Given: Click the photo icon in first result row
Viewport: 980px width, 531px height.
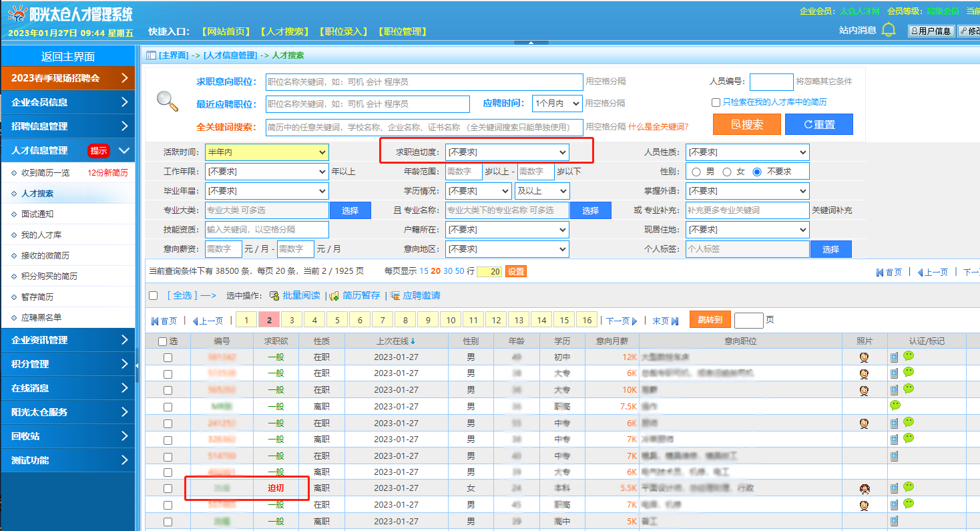Looking at the screenshot, I should 864,357.
